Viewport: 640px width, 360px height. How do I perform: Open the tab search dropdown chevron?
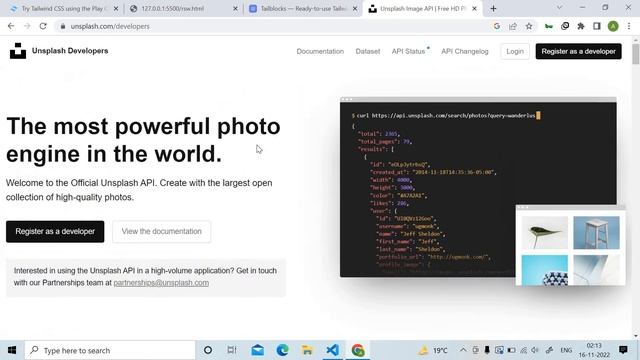560,7
